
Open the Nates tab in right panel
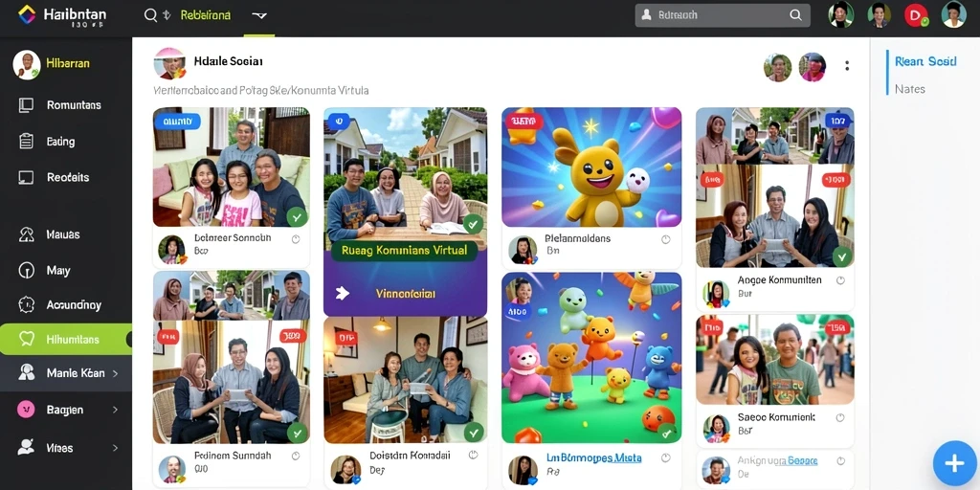click(910, 89)
